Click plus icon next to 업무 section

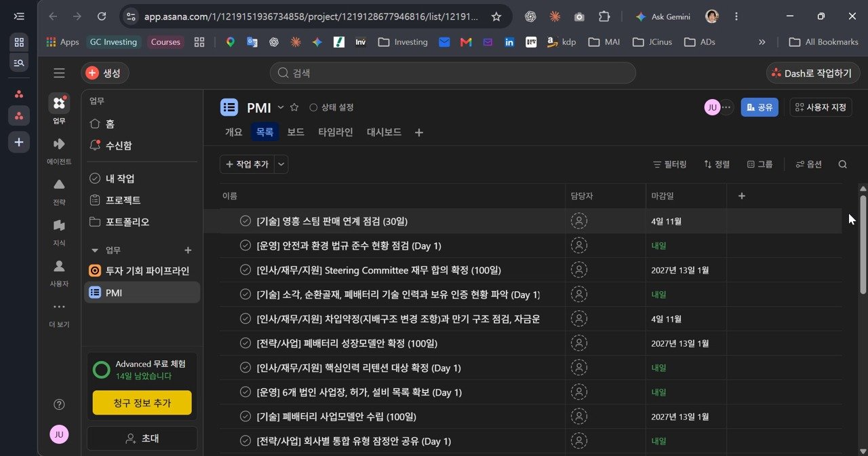pos(189,250)
